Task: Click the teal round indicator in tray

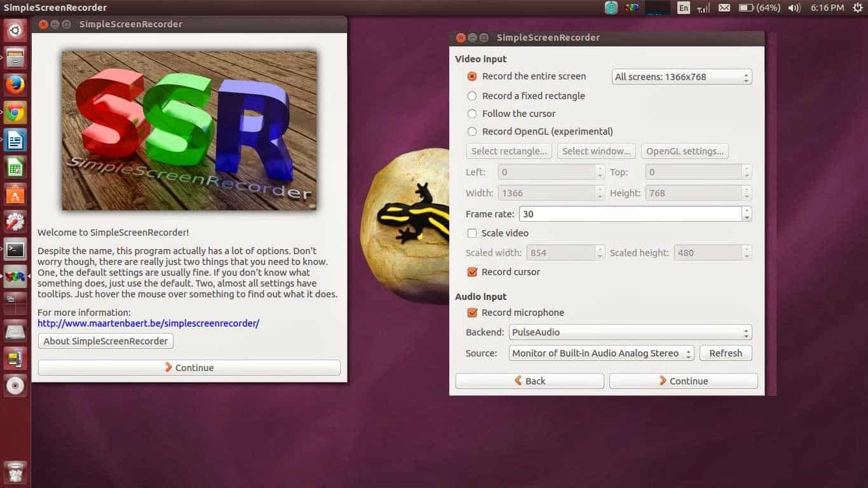Action: point(611,8)
